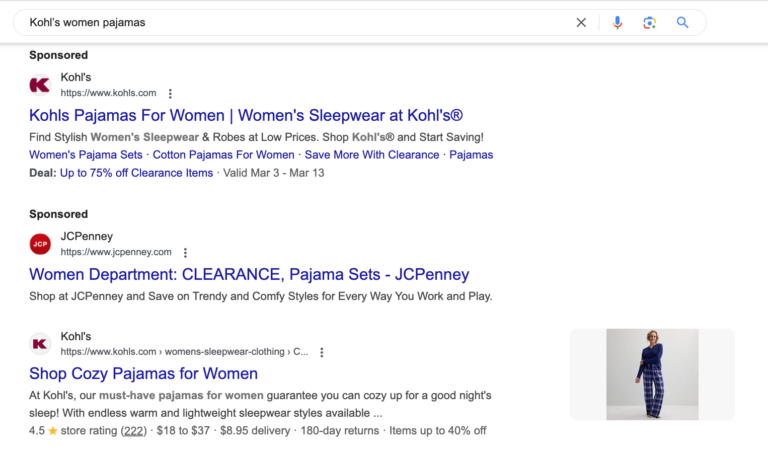Open three-dot menu beside kohls.com sponsored URL

[170, 93]
